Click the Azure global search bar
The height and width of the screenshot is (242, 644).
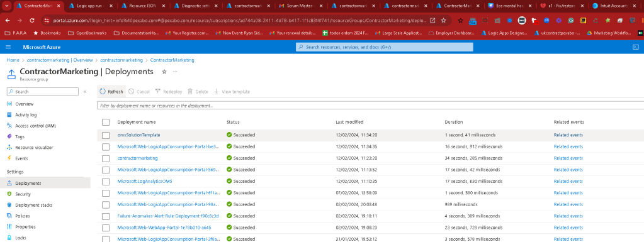385,47
